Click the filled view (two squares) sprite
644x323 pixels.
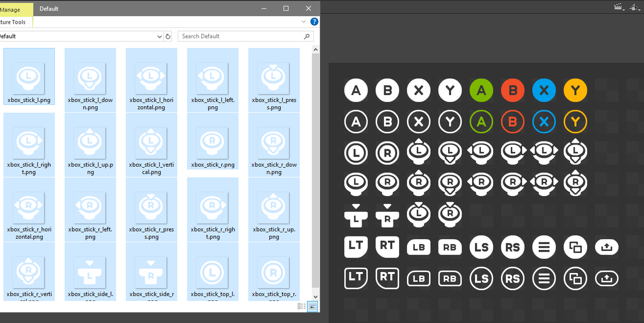pyautogui.click(x=575, y=247)
